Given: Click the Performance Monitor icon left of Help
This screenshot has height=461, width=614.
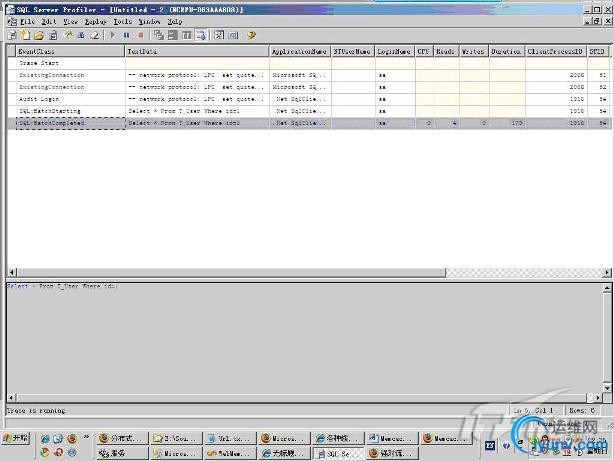Looking at the screenshot, I should click(x=233, y=35).
